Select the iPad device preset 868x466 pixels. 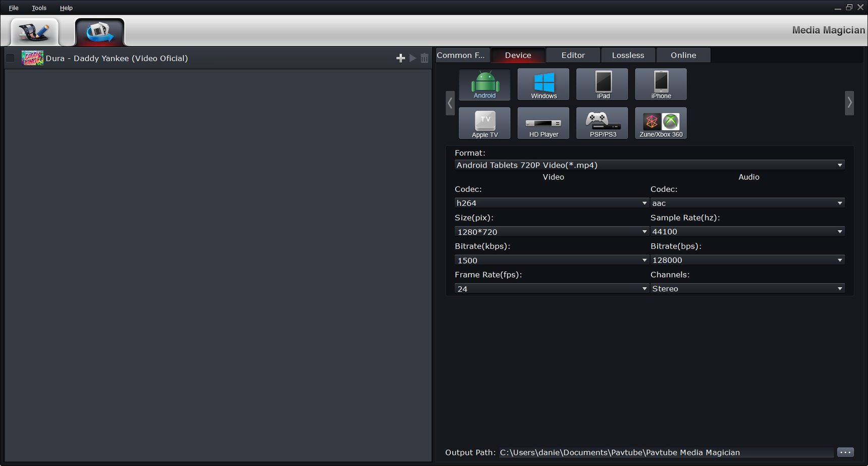coord(603,84)
